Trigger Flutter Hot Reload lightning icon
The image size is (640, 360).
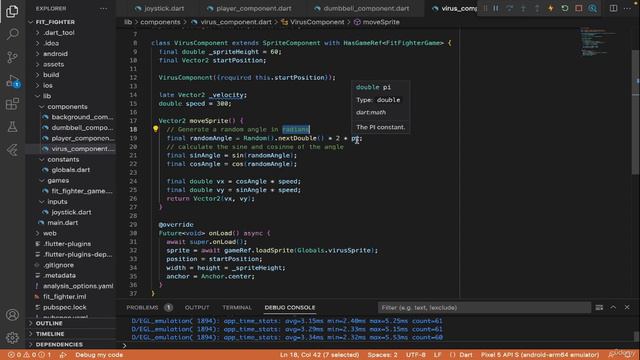click(x=551, y=8)
